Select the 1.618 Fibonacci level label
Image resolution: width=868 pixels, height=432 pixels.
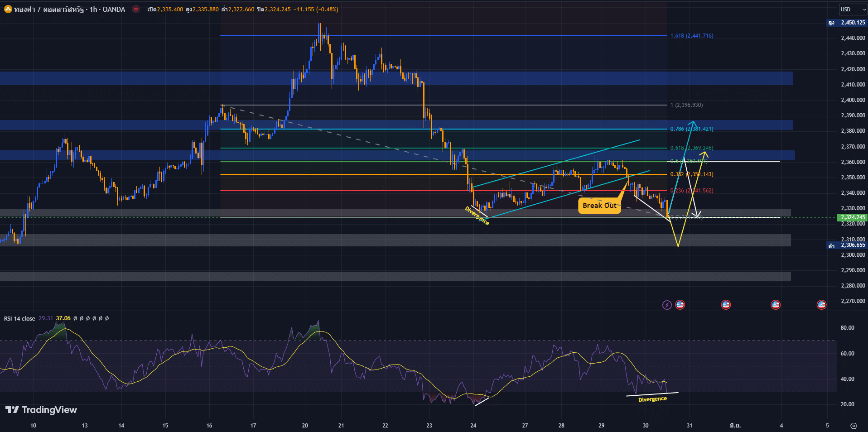coord(691,36)
